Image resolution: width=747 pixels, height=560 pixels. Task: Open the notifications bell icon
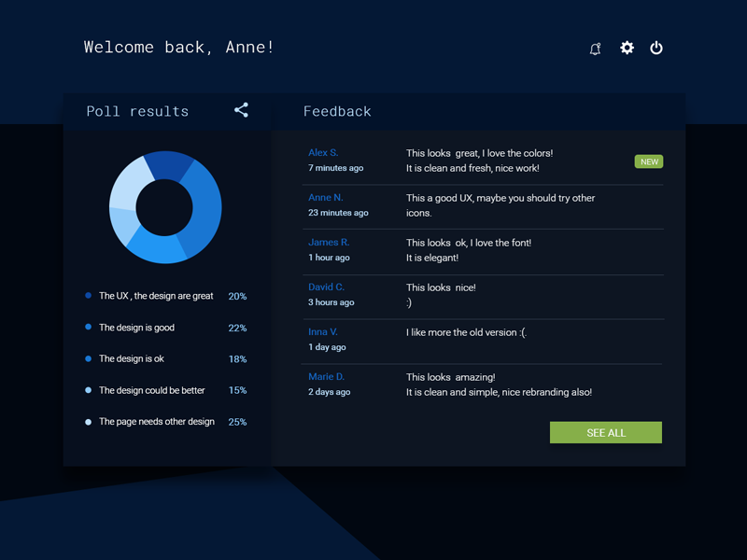595,49
